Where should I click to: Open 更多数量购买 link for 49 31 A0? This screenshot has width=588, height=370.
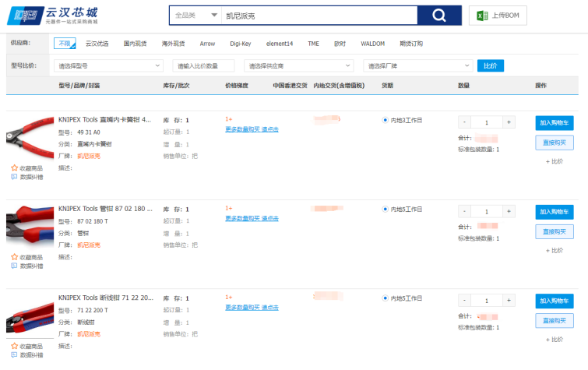252,129
